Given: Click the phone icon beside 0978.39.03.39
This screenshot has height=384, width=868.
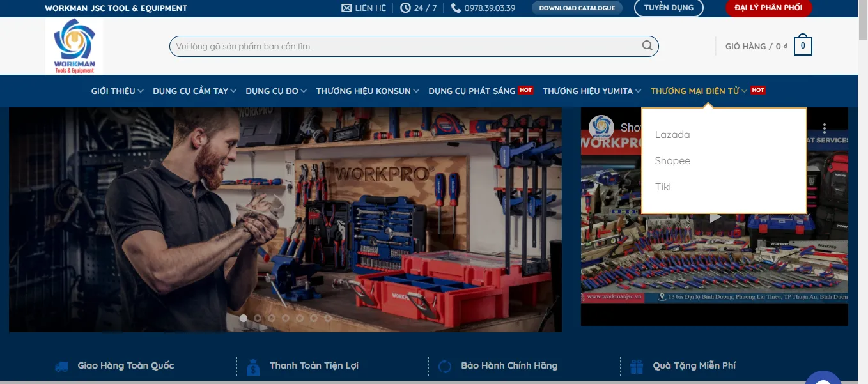Looking at the screenshot, I should pyautogui.click(x=456, y=8).
